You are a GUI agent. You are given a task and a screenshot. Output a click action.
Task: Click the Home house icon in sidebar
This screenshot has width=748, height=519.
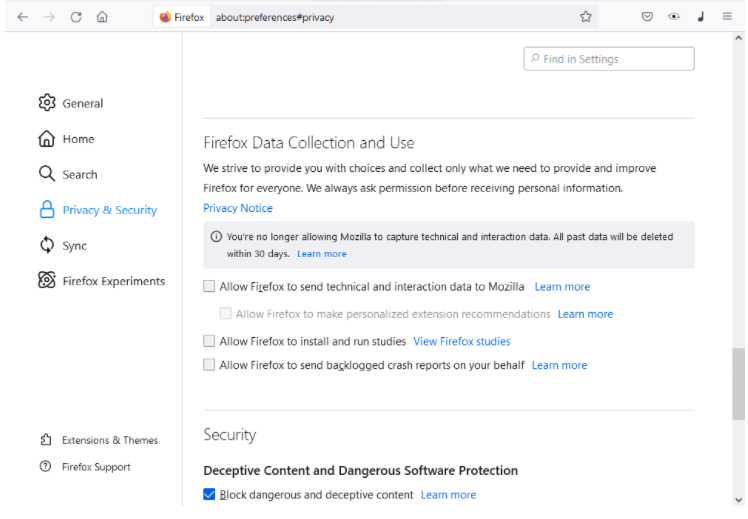[x=47, y=139]
